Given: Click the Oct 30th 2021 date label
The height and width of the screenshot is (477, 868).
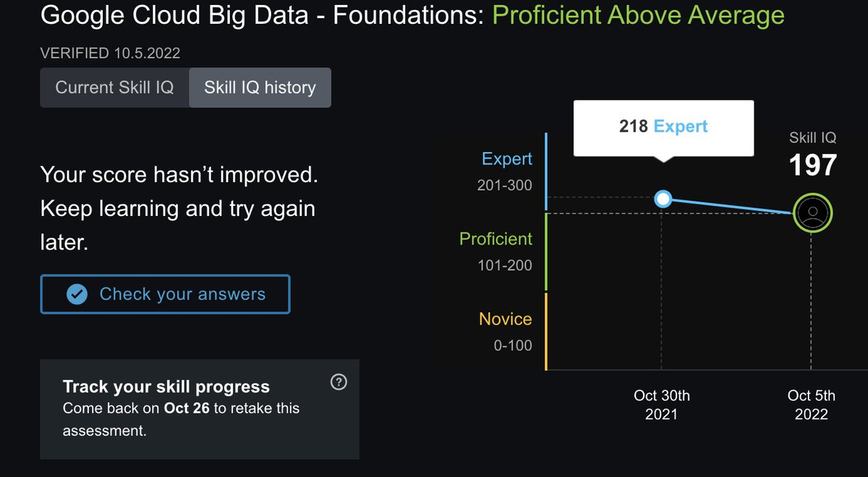Looking at the screenshot, I should point(662,405).
